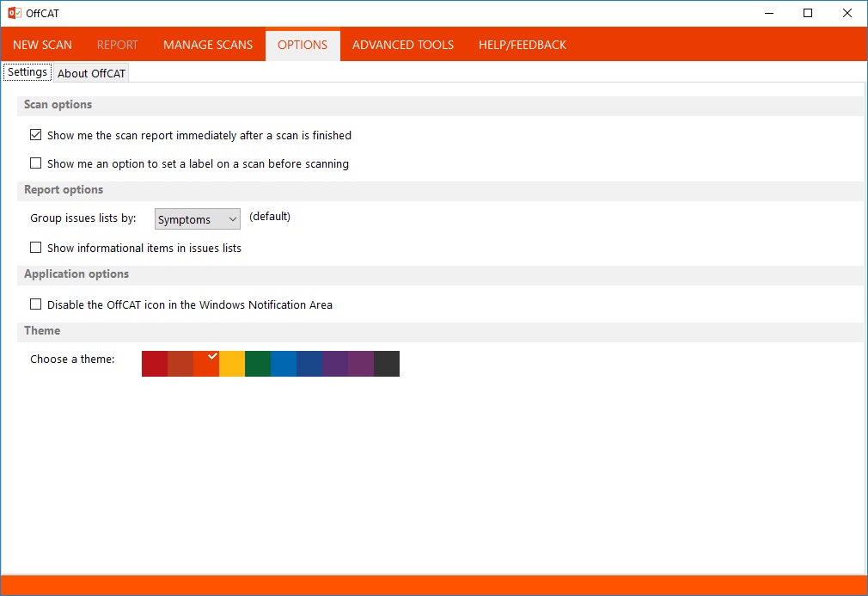Choose the yellow theme color

232,363
